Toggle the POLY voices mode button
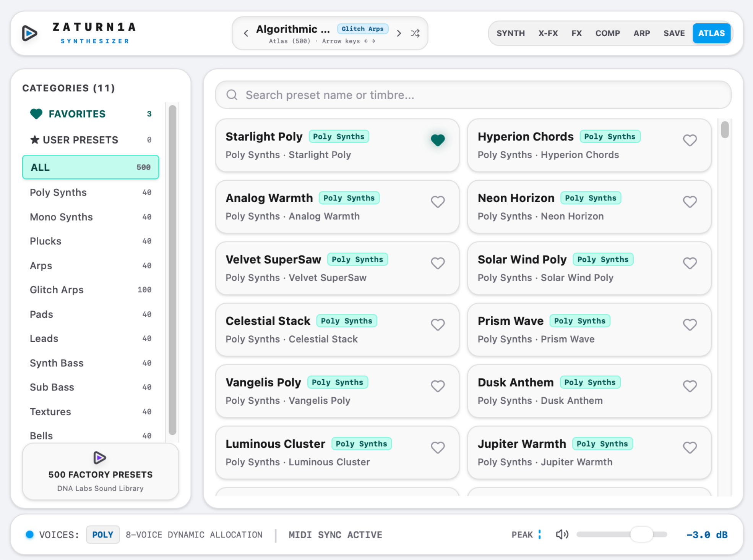 point(103,534)
